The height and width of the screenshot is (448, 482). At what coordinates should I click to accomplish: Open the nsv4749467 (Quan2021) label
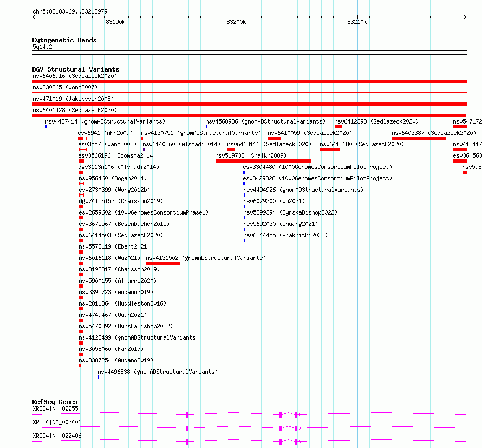coord(113,315)
